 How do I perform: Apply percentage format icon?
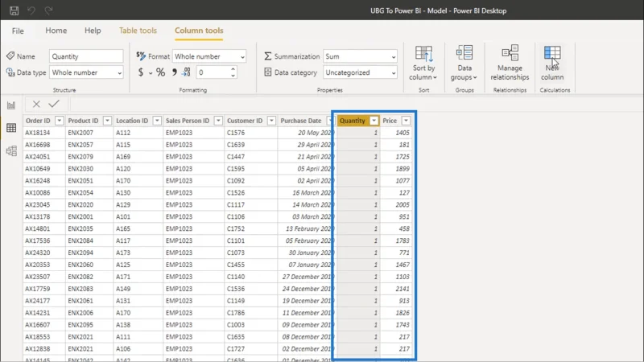click(160, 72)
